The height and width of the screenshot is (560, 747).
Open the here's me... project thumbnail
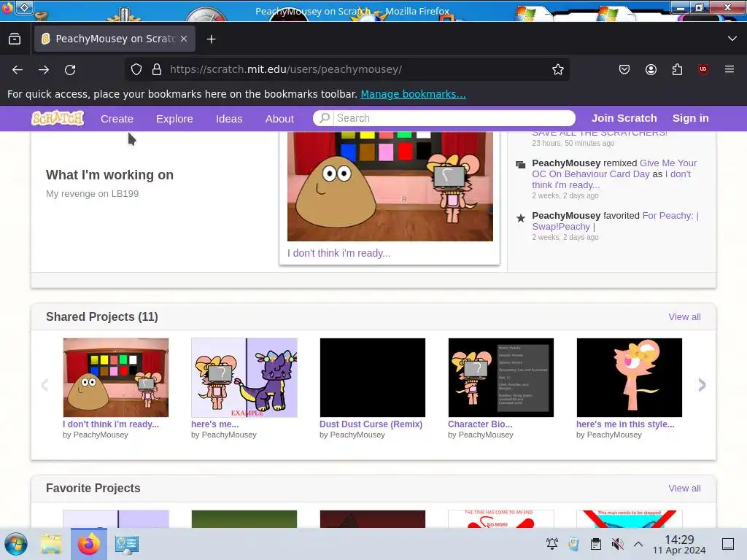tap(244, 378)
